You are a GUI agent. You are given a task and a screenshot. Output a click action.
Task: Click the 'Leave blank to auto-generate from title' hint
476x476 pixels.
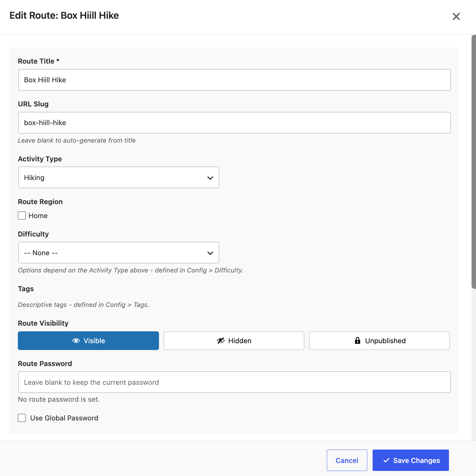pos(77,140)
